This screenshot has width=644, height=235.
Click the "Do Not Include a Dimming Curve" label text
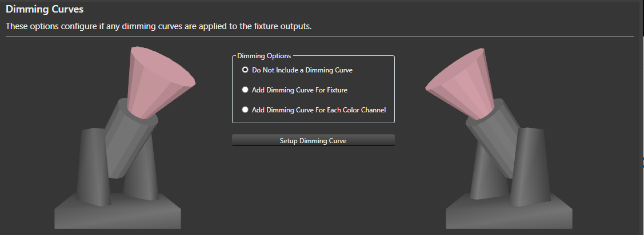point(302,70)
